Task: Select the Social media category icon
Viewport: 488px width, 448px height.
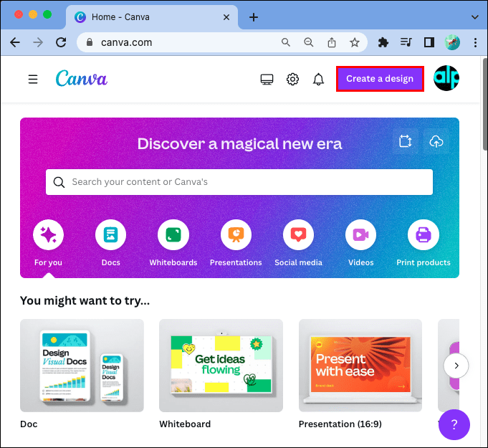Action: 299,234
